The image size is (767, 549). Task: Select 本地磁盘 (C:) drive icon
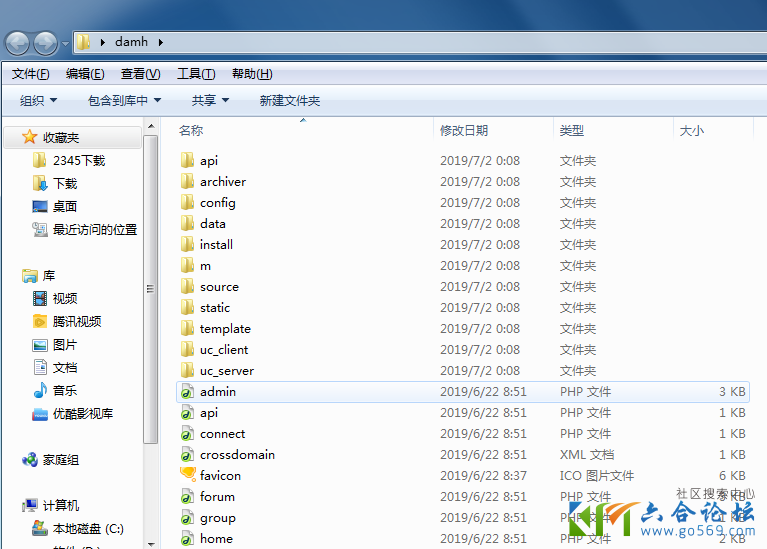click(40, 528)
